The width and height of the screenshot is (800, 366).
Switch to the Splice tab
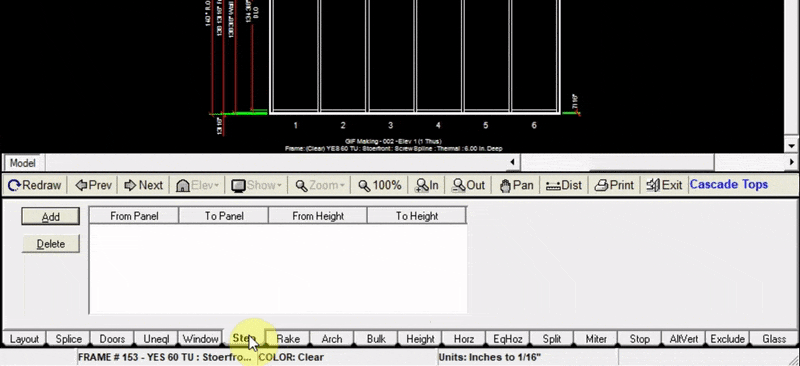[x=69, y=339]
